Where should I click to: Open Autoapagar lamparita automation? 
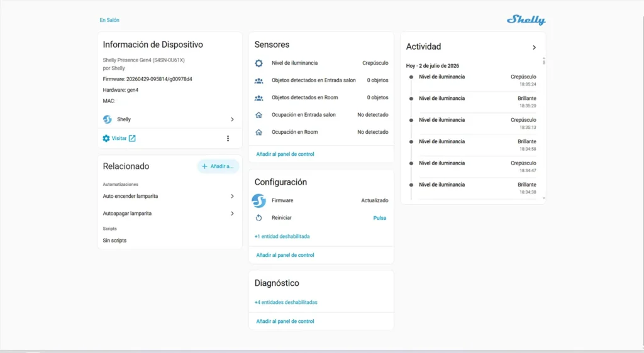coord(169,214)
